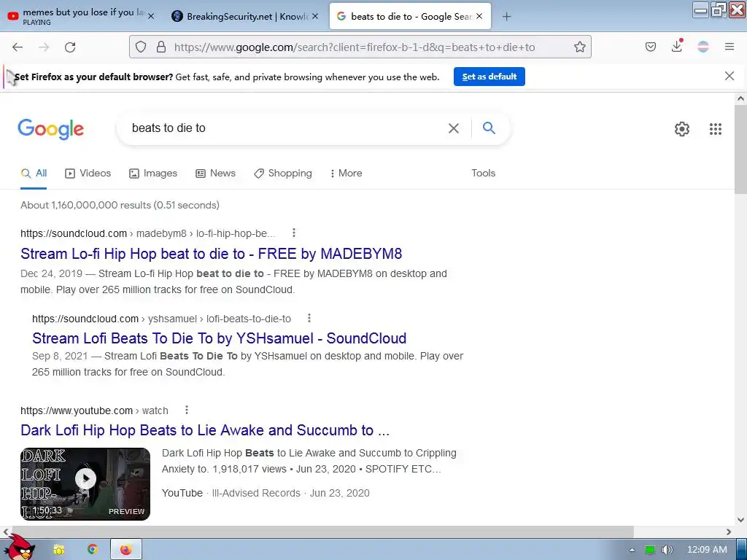Open the Firefox hamburger menu
Image resolution: width=747 pixels, height=560 pixels.
729,47
